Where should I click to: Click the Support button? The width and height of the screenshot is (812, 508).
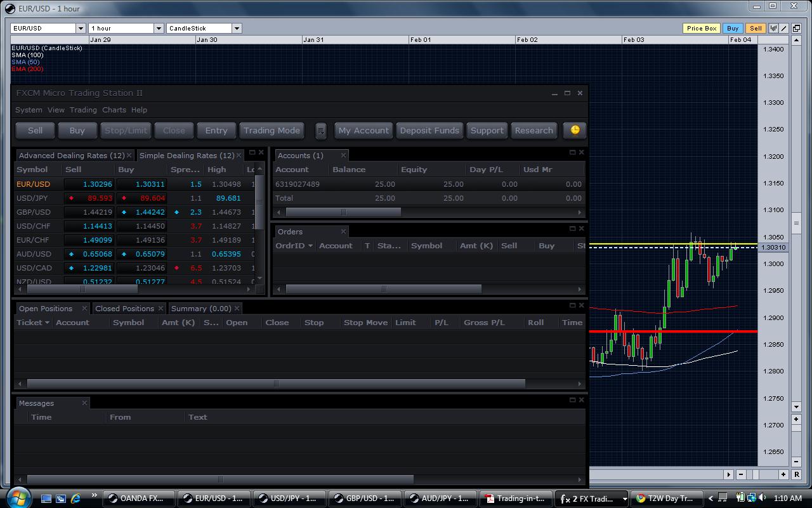click(487, 130)
